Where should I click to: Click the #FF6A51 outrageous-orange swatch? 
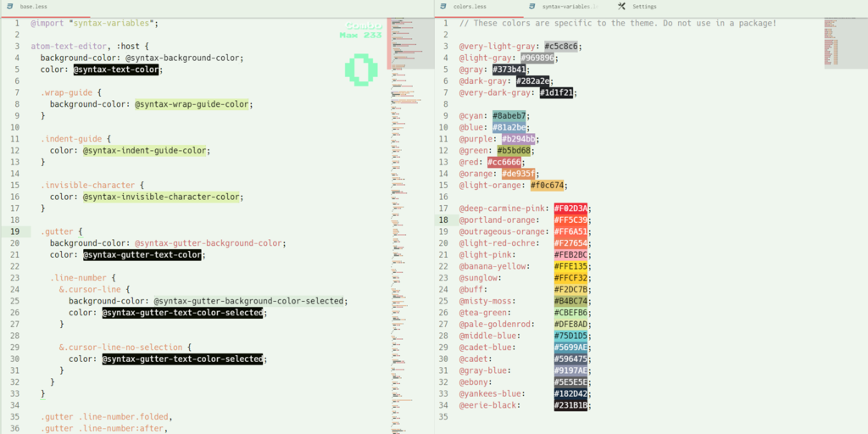point(570,232)
